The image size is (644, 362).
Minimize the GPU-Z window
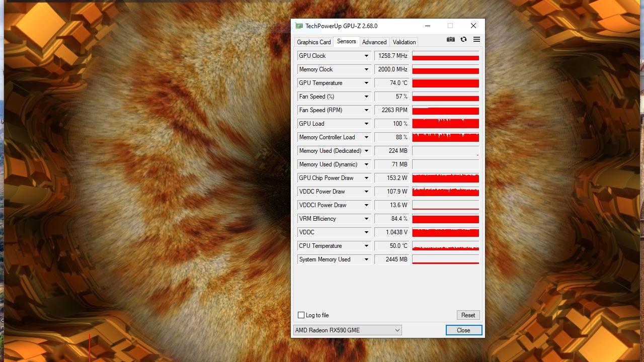(x=428, y=26)
